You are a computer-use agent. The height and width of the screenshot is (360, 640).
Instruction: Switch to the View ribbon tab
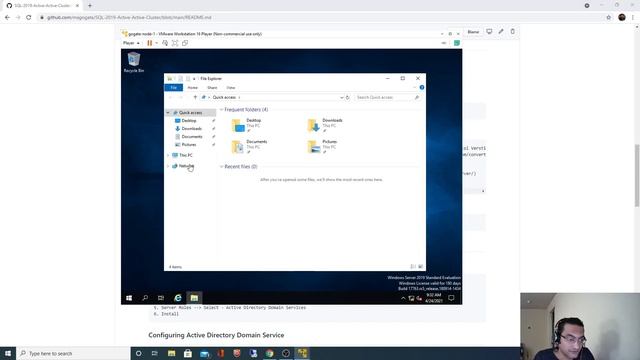click(231, 88)
